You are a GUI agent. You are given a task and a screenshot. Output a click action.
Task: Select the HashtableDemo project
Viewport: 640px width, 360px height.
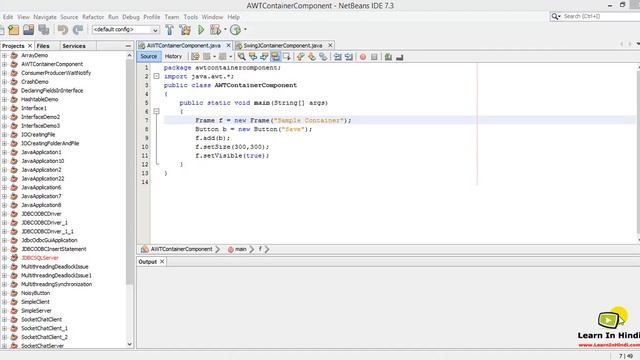[x=40, y=99]
